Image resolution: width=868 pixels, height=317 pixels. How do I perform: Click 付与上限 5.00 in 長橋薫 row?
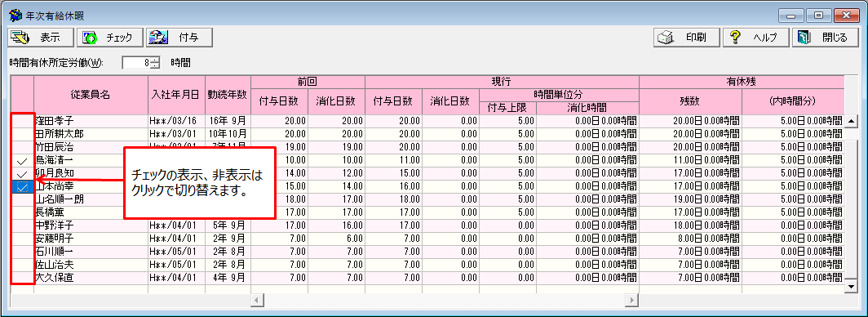[x=507, y=212]
